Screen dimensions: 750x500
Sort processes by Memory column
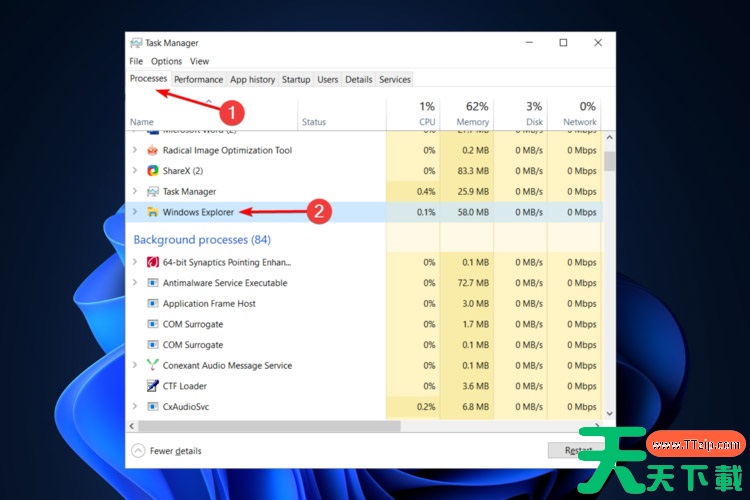(467, 114)
